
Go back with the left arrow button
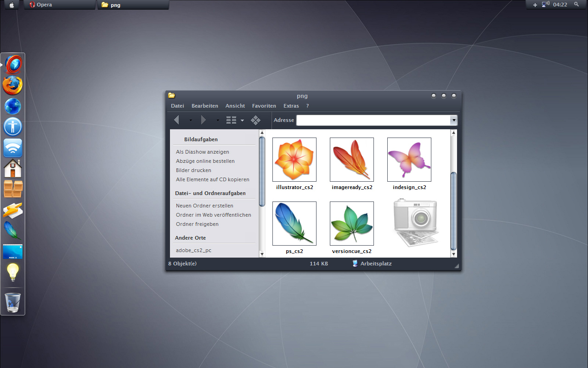[177, 120]
